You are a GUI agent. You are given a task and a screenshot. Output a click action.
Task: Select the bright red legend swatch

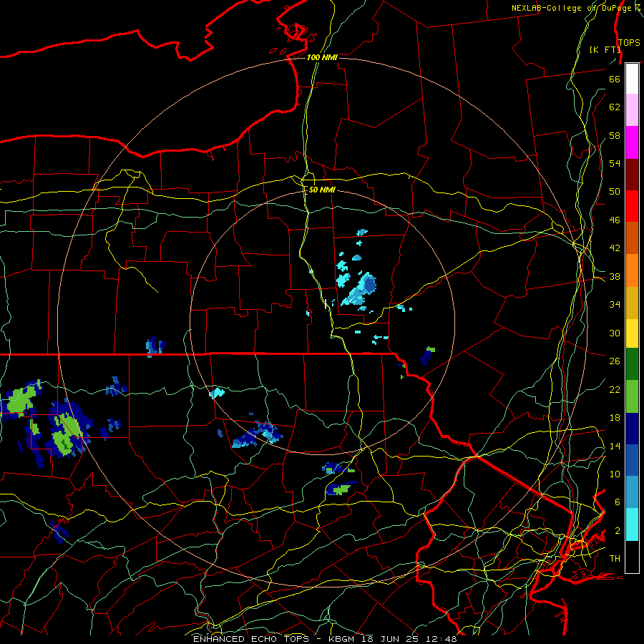632,206
